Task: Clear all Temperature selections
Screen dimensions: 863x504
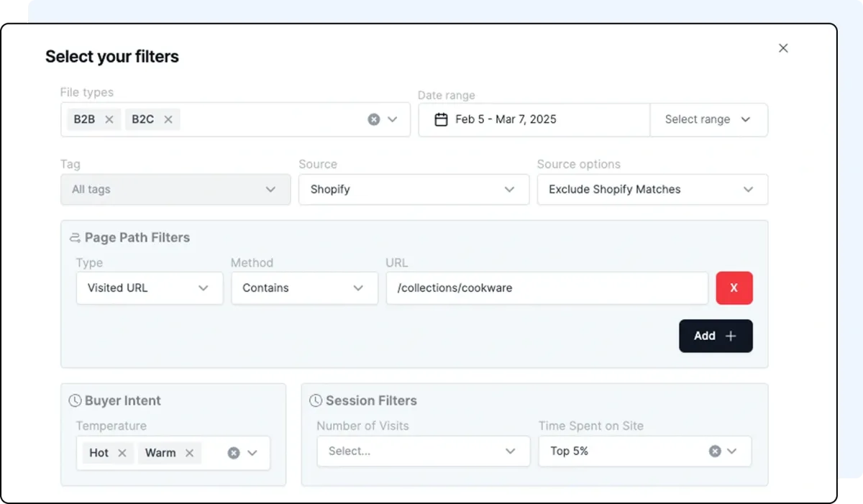Action: click(234, 453)
